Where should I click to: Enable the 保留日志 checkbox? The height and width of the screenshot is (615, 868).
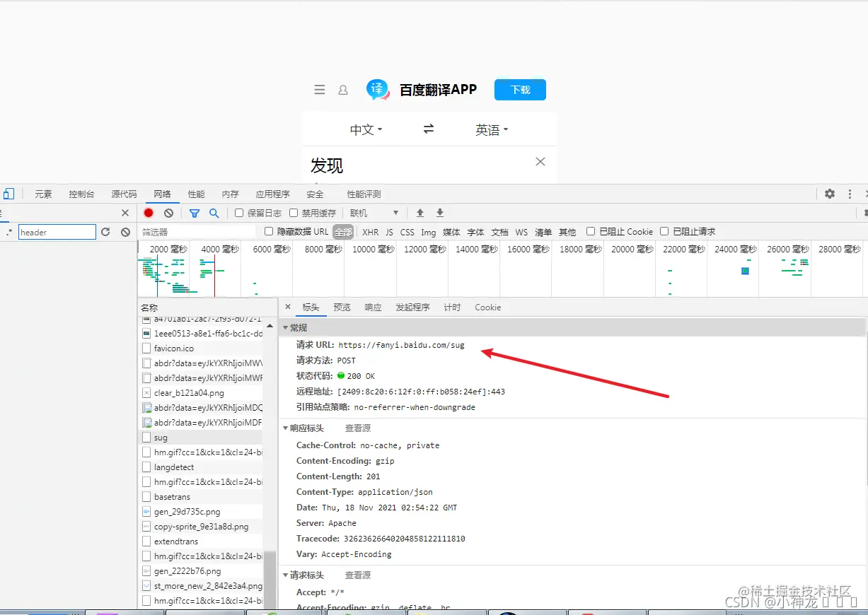[239, 213]
